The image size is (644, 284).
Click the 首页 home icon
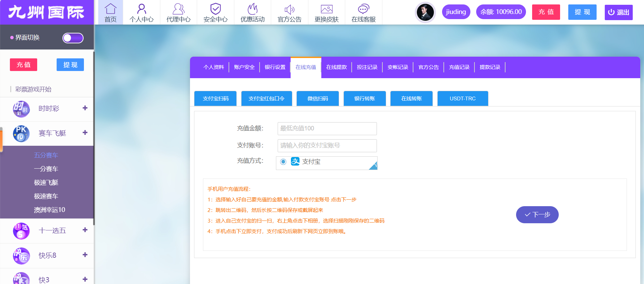111,9
